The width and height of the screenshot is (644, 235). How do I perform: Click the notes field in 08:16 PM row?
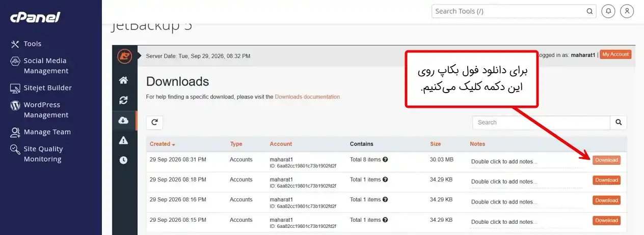(527, 202)
